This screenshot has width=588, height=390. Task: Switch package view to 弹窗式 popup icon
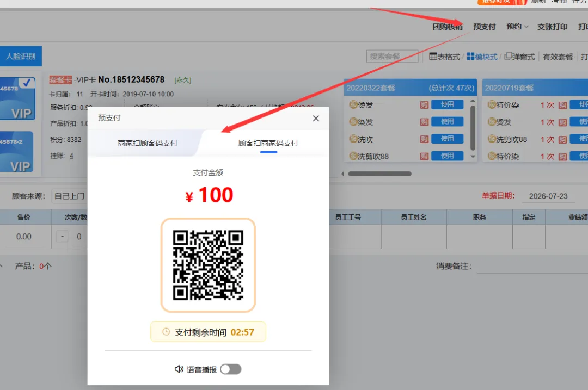(508, 56)
